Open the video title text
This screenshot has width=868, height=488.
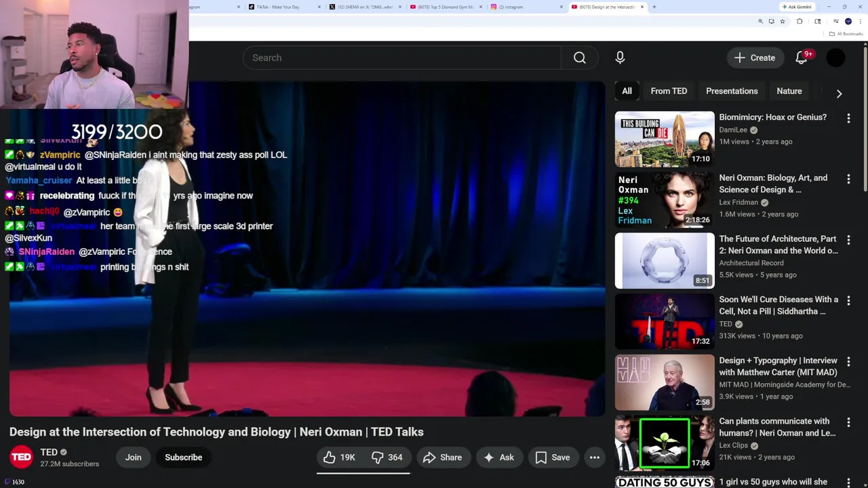click(216, 432)
